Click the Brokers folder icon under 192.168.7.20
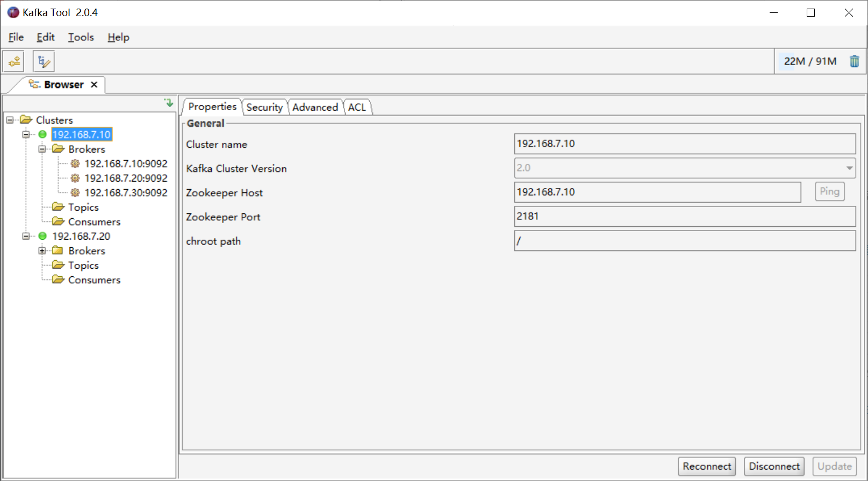This screenshot has height=481, width=868. (x=58, y=250)
